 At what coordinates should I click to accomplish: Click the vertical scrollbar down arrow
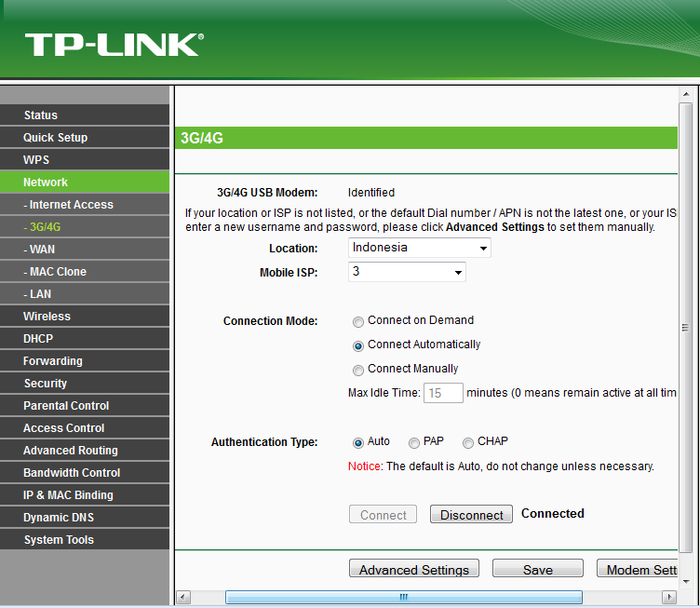tap(686, 582)
